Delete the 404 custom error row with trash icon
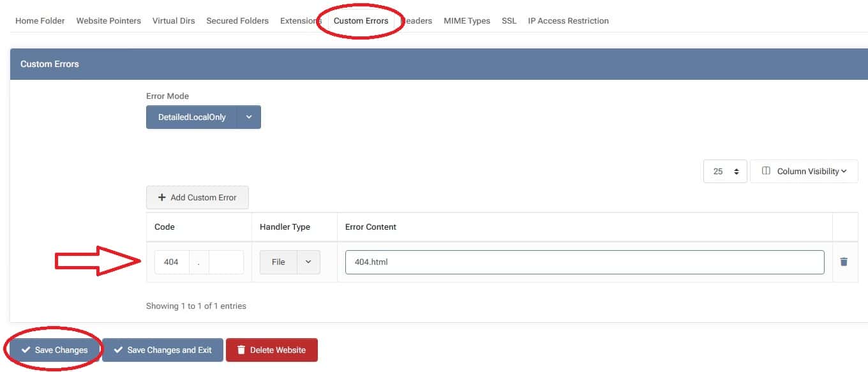 [844, 262]
